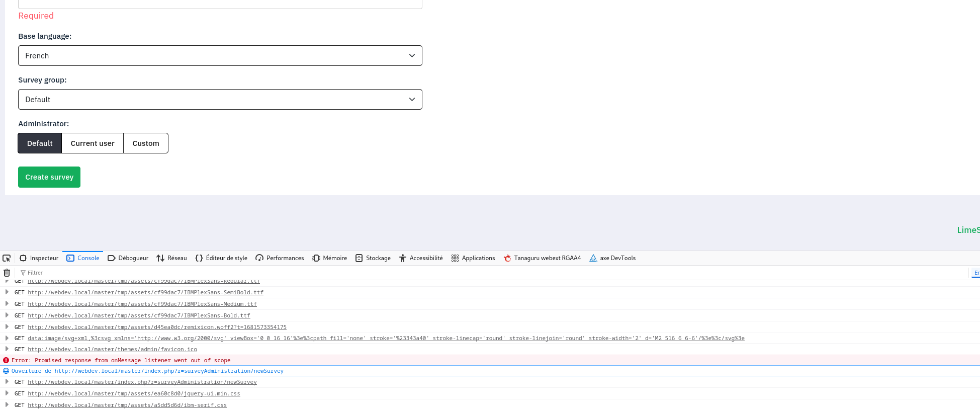
Task: Open the Mémoire panel
Action: tap(330, 258)
